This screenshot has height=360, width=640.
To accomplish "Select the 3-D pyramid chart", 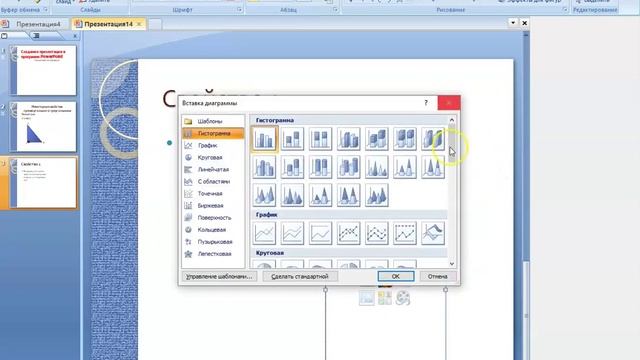I will point(377,195).
